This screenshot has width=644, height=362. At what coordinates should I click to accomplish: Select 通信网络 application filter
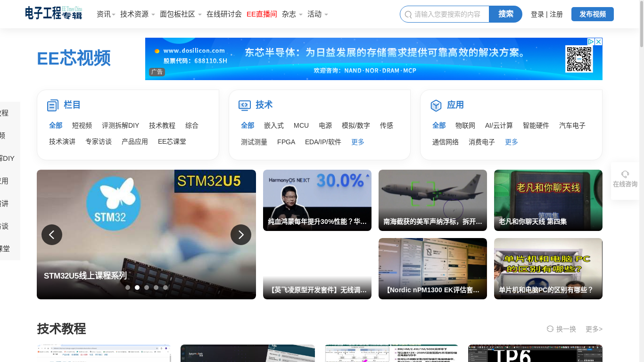click(x=446, y=142)
